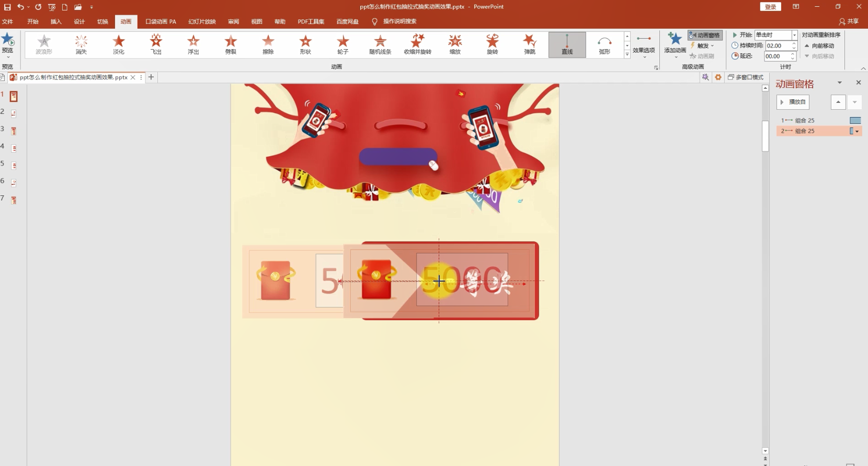Image resolution: width=868 pixels, height=466 pixels.
Task: Open 幻灯片放映 (Slide Show) tab
Action: [x=202, y=21]
